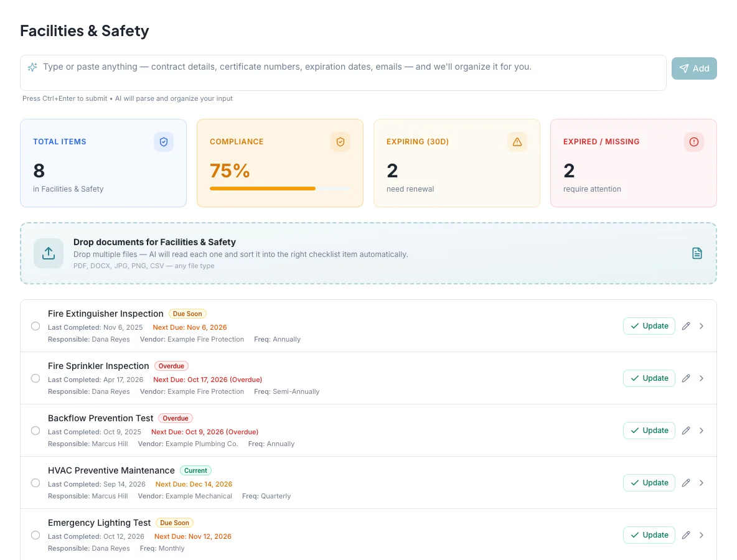Viewport: 737px width, 560px height.
Task: Click the shield icon on Total Items card
Action: pyautogui.click(x=164, y=142)
